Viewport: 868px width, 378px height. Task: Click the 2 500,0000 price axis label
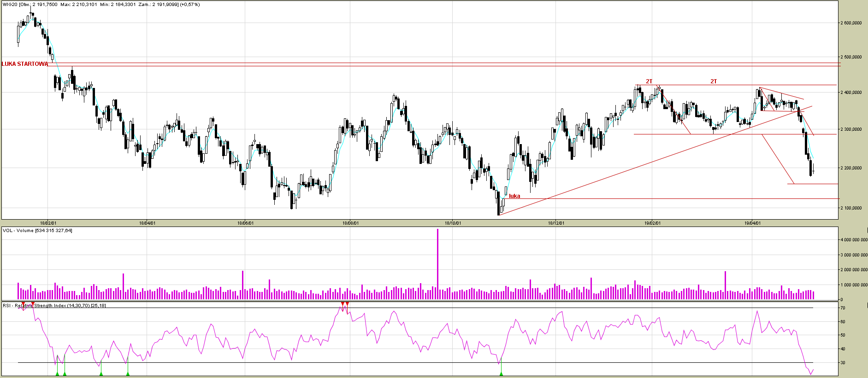pyautogui.click(x=851, y=57)
